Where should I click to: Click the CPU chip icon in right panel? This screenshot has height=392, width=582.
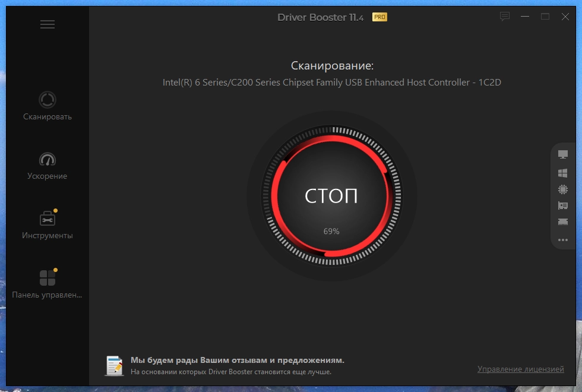tap(563, 189)
